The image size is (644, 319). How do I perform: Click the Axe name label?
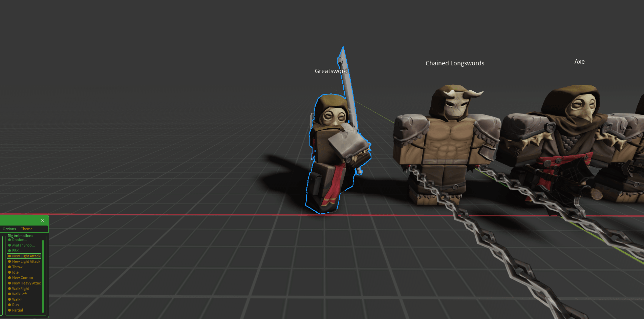coord(579,62)
